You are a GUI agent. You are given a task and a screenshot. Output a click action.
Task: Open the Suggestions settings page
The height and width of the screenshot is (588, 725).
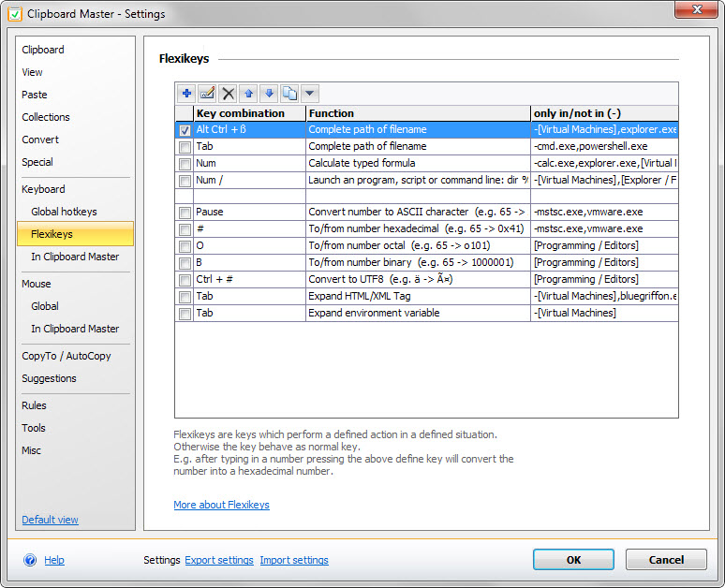tap(49, 378)
